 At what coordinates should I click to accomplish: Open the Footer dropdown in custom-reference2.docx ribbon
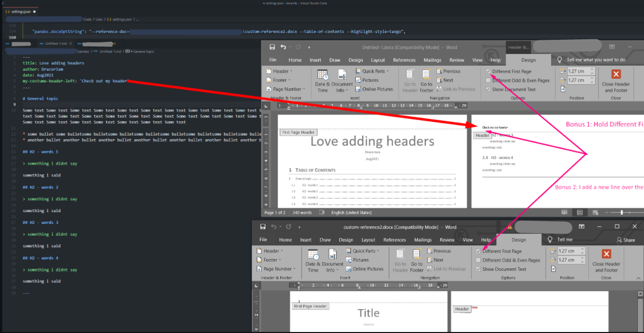point(268,260)
